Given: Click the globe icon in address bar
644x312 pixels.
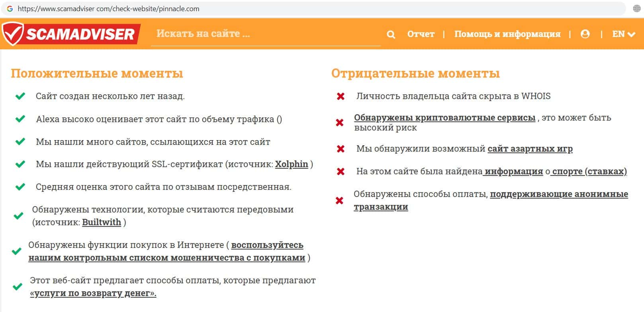Looking at the screenshot, I should (636, 9).
